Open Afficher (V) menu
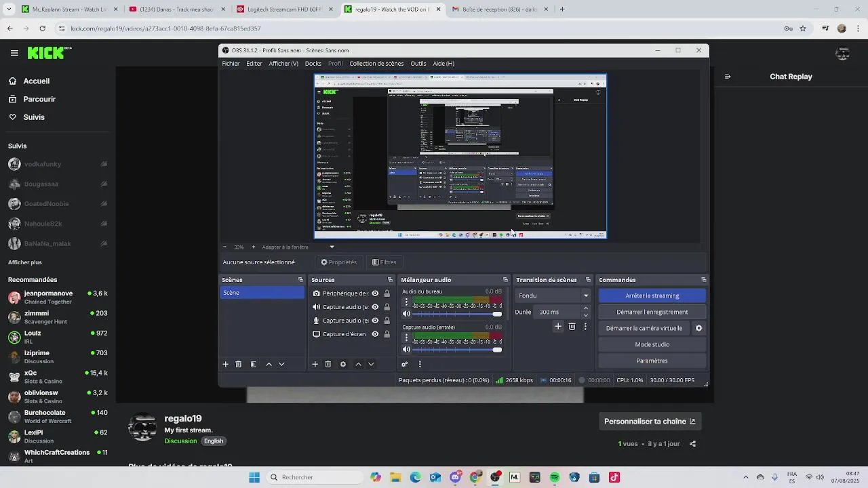 click(x=283, y=64)
